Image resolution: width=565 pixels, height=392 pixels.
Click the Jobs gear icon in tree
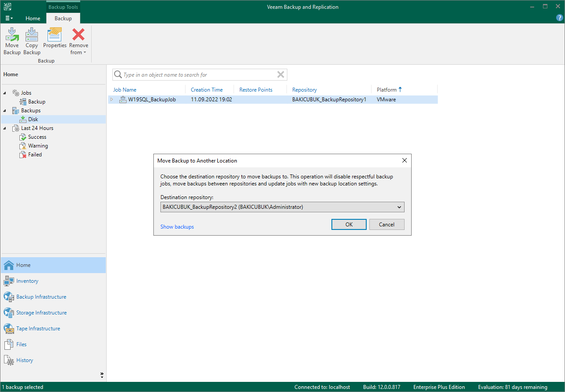coord(16,93)
